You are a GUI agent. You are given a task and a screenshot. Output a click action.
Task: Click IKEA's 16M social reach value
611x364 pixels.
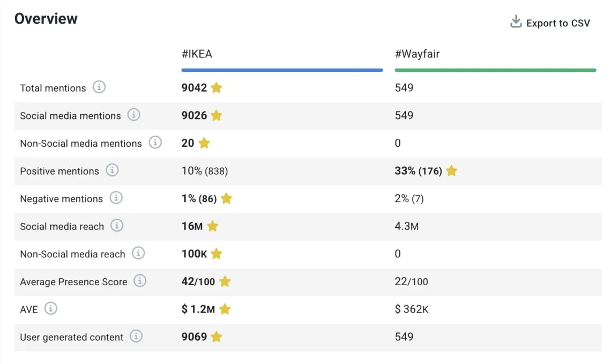click(x=192, y=226)
